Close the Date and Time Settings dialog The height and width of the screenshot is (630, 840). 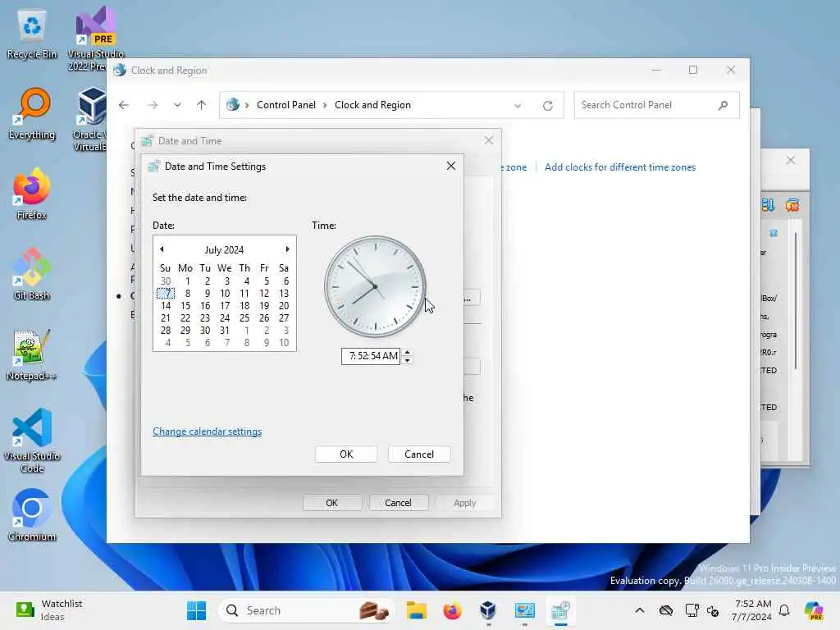point(451,166)
